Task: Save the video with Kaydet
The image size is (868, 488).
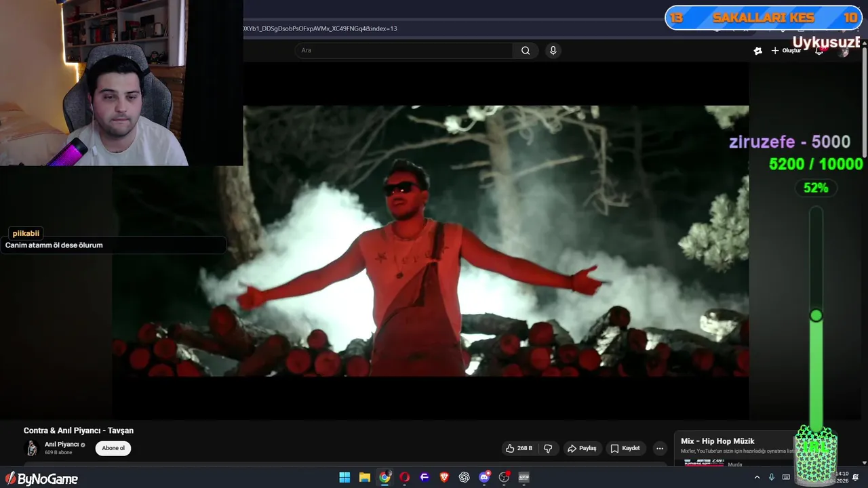Action: coord(625,448)
